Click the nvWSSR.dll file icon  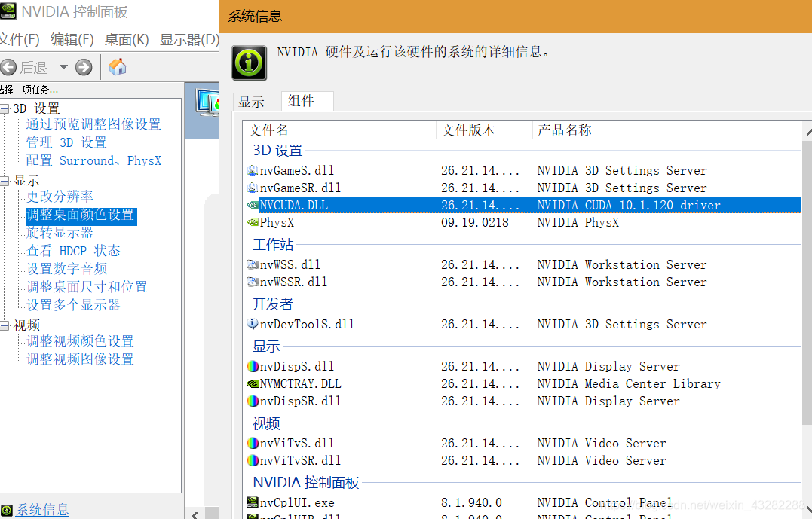253,282
